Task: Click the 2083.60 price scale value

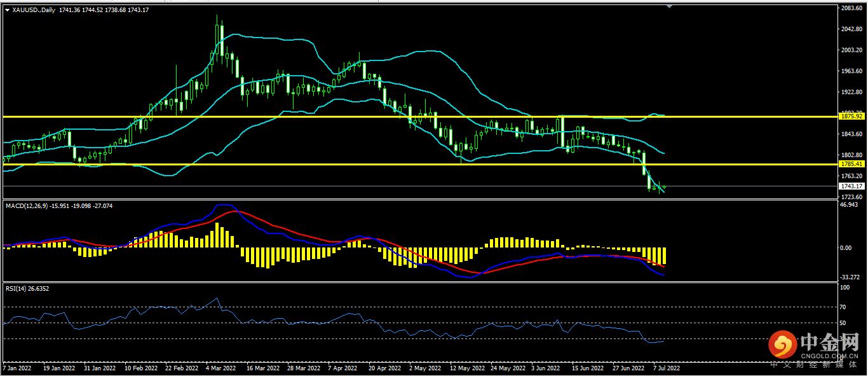Action: pos(850,8)
